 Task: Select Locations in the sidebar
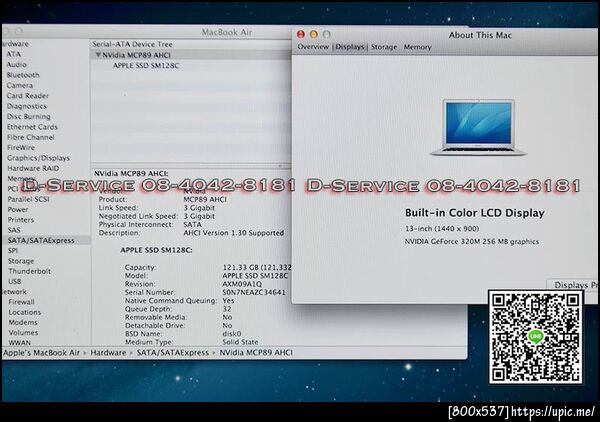[24, 312]
